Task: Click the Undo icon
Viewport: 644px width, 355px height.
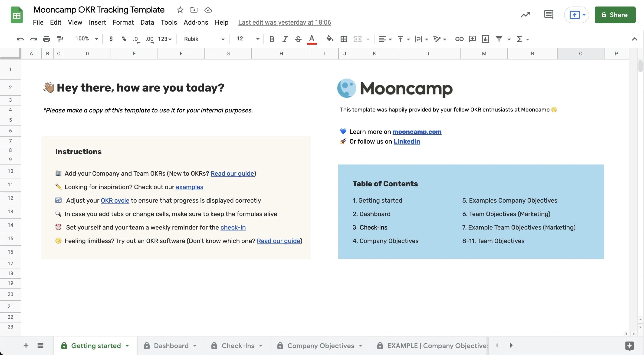Action: click(20, 39)
